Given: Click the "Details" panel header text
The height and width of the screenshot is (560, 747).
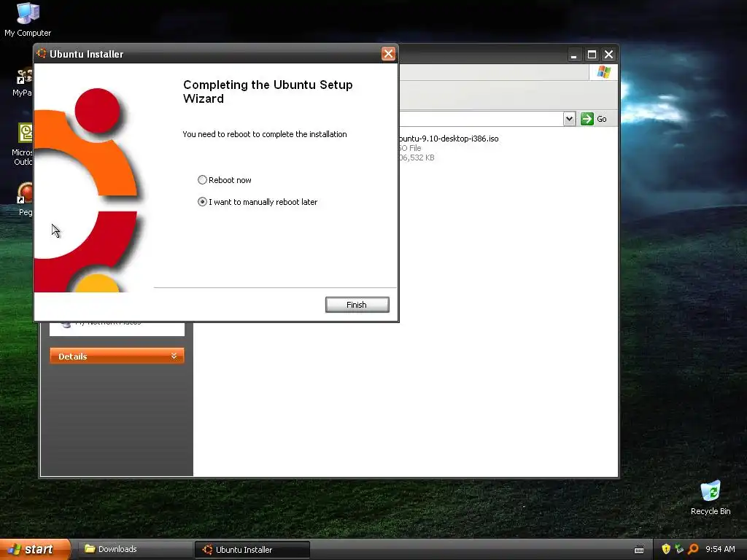Looking at the screenshot, I should tap(72, 357).
